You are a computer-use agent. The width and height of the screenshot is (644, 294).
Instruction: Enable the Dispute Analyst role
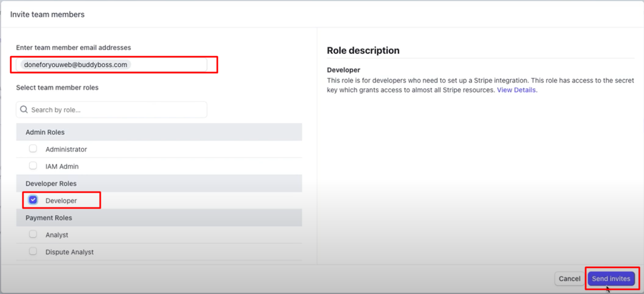coord(33,251)
